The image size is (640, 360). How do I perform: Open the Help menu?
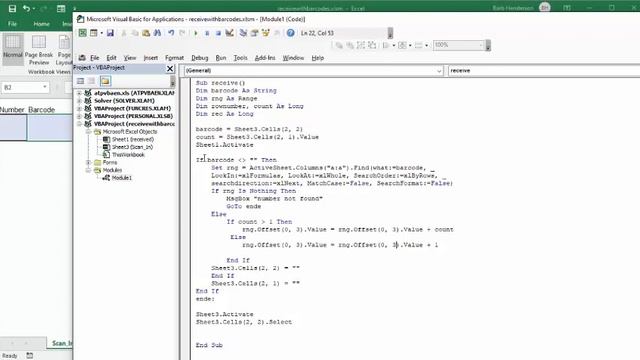(x=318, y=58)
